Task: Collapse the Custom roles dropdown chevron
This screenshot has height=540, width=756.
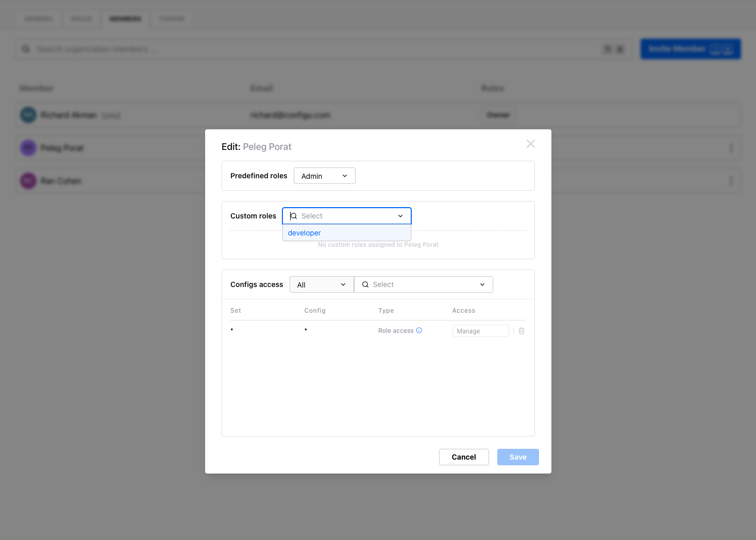Action: click(400, 216)
